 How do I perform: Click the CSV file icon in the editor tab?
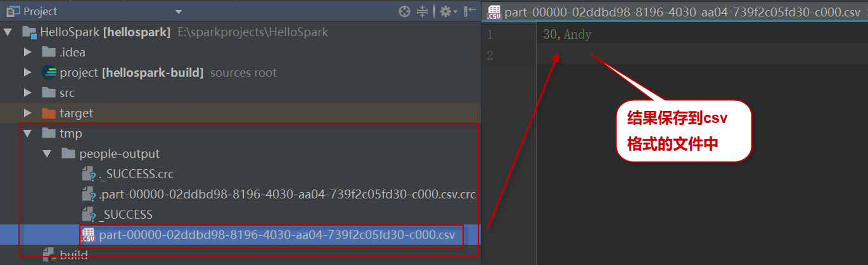pyautogui.click(x=495, y=13)
